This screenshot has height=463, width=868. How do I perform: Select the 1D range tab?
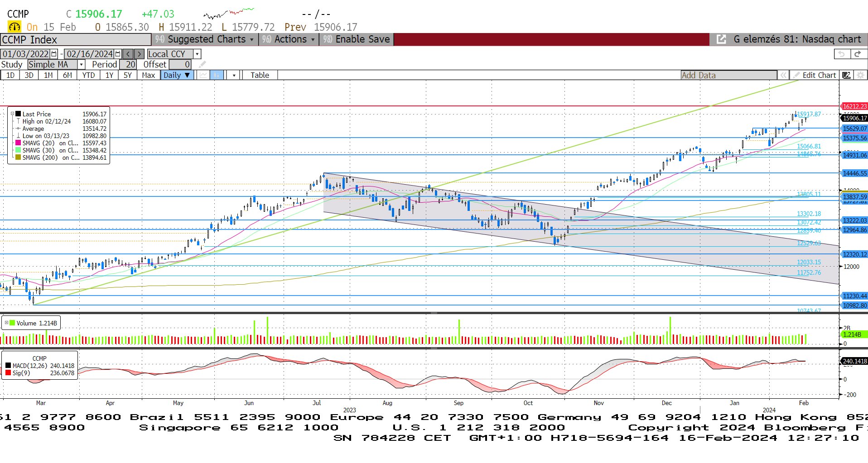click(x=10, y=75)
